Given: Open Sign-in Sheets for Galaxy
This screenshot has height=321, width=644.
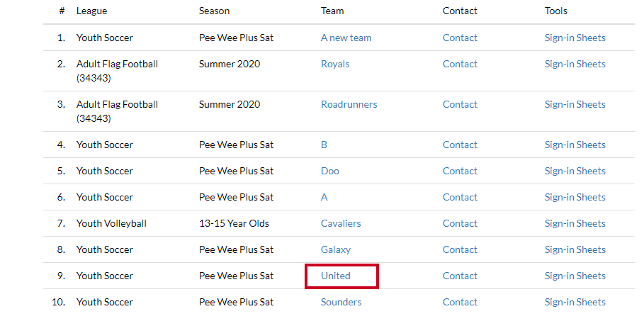Looking at the screenshot, I should point(575,250).
